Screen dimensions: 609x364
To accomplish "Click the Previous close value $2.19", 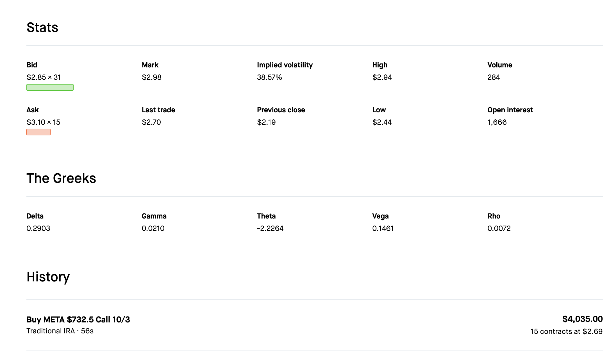I will pos(266,122).
